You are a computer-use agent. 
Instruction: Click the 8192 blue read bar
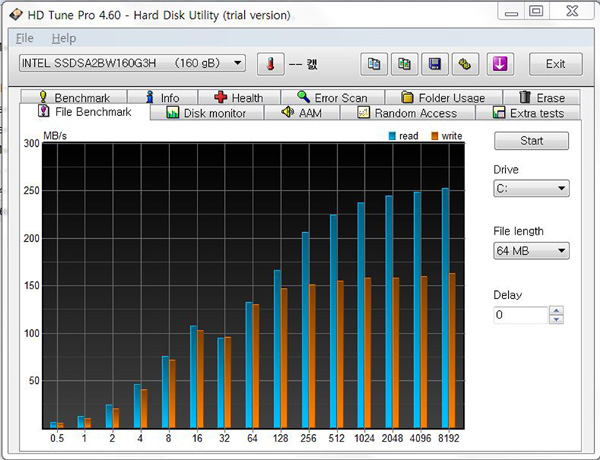445,308
